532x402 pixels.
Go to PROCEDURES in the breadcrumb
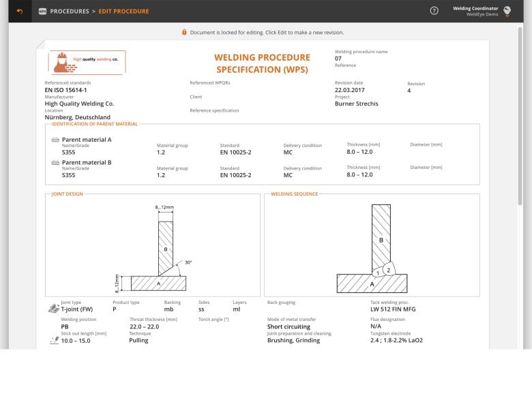(x=70, y=11)
